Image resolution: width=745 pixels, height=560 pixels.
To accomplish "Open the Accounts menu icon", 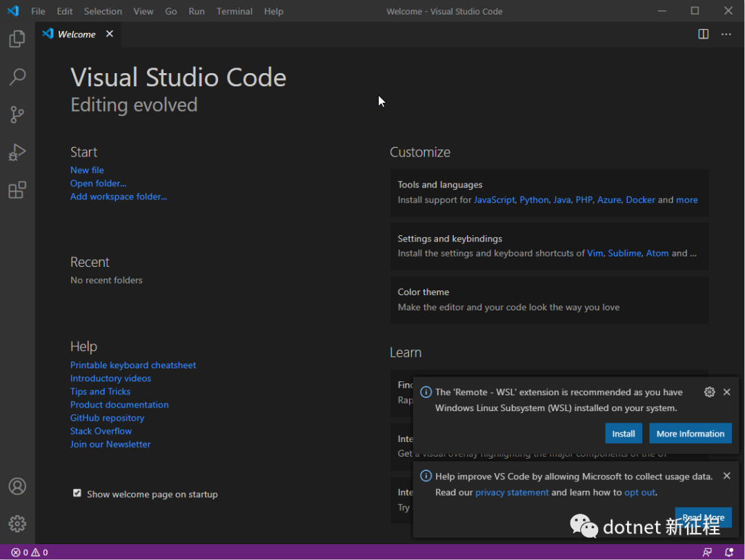I will click(17, 486).
